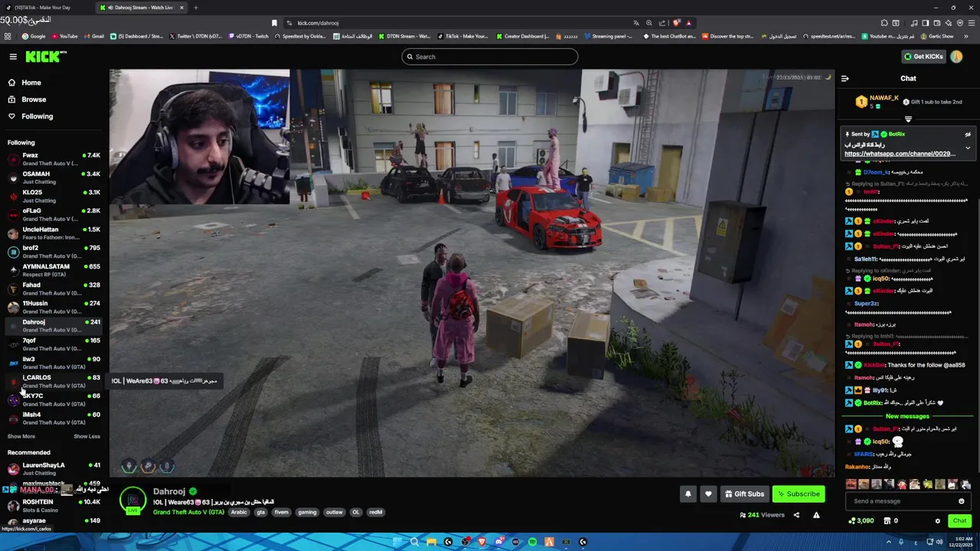This screenshot has height=551, width=980.
Task: Click the Grand Theft Auto V (GTA) category link
Action: [188, 512]
